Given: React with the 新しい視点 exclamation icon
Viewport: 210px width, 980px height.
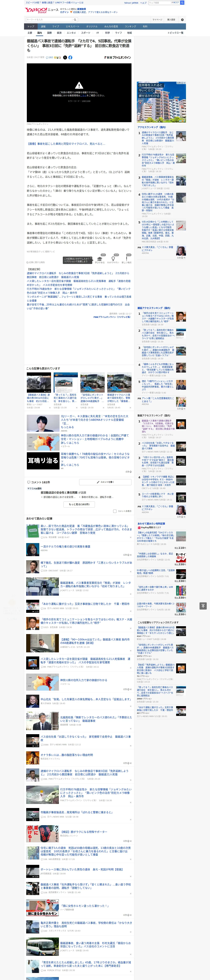Looking at the screenshot, I should coord(127,259).
